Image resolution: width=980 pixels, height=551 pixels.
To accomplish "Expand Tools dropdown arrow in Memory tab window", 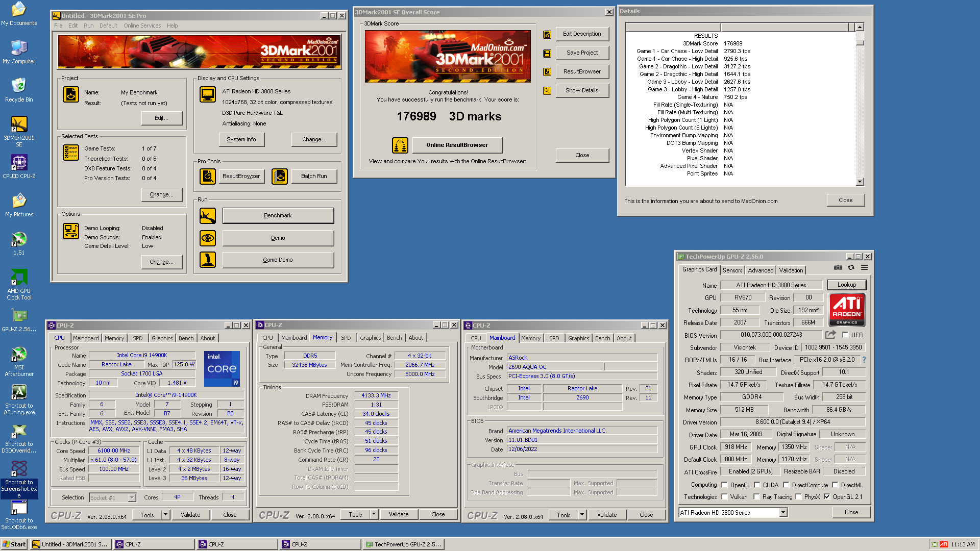I will (x=374, y=514).
